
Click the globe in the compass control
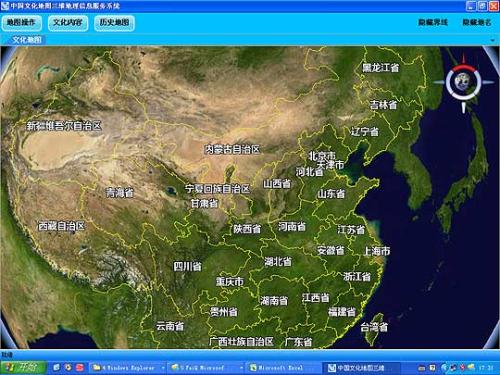(463, 82)
